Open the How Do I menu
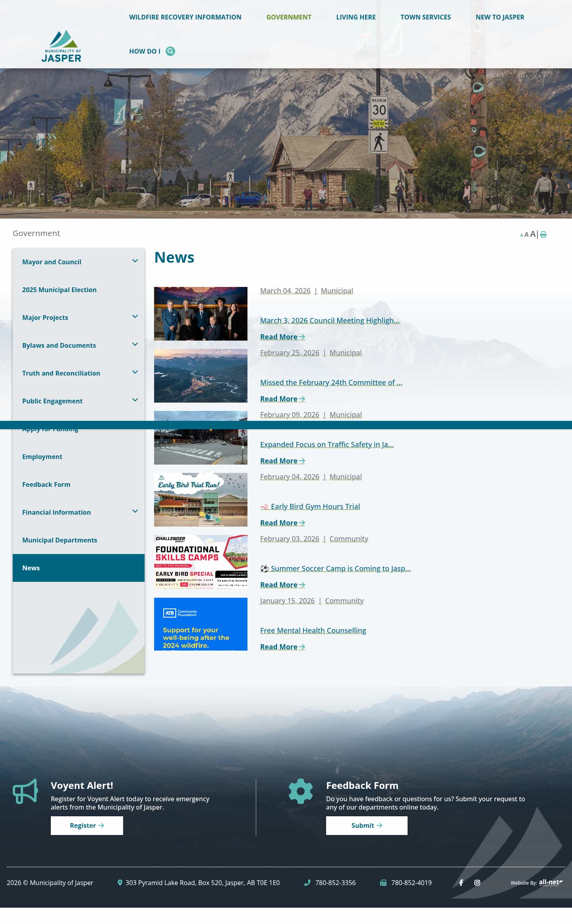 (145, 51)
